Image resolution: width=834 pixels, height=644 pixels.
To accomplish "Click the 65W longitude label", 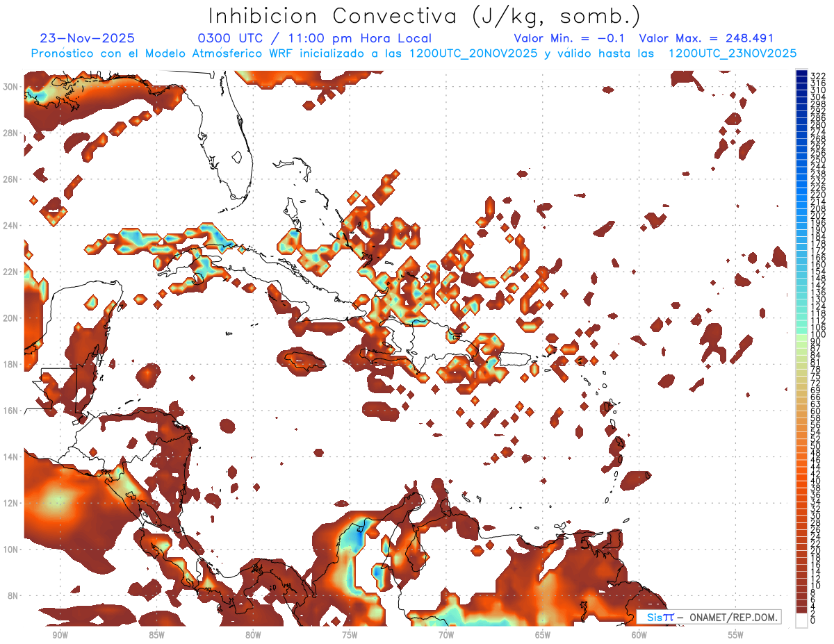I will pyautogui.click(x=543, y=636).
